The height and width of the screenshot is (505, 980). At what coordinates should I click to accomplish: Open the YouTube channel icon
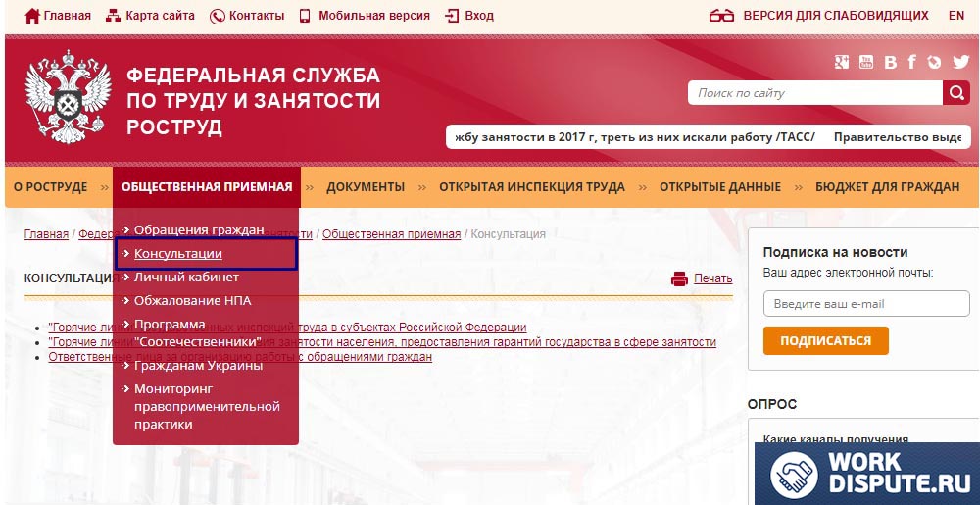pos(866,62)
